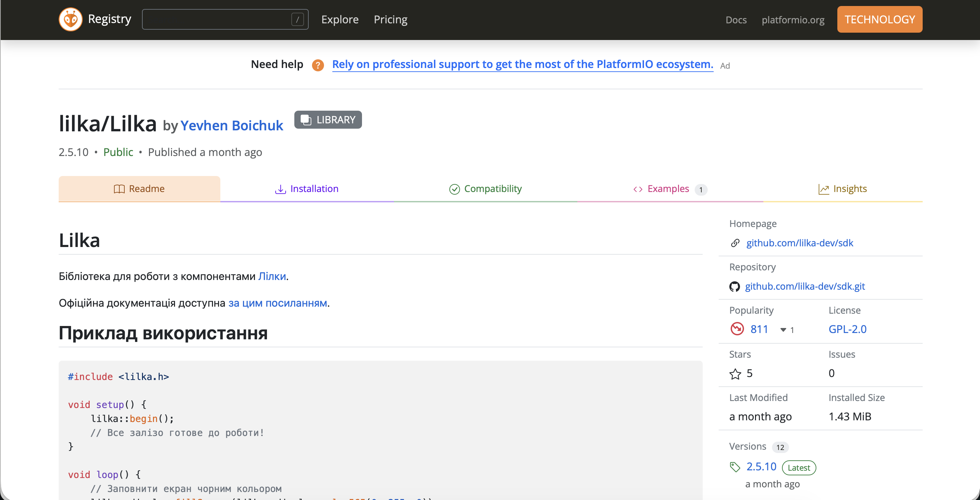This screenshot has height=500, width=980.
Task: Click the Versions count badge 12
Action: click(x=780, y=447)
